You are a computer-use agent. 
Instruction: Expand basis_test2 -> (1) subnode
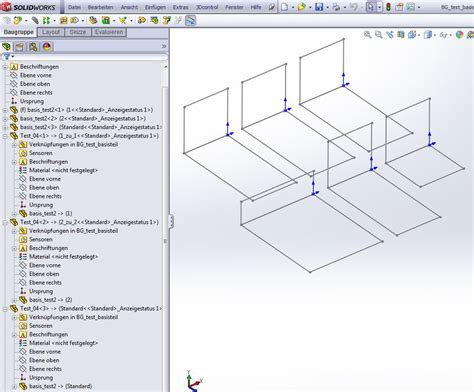point(14,214)
